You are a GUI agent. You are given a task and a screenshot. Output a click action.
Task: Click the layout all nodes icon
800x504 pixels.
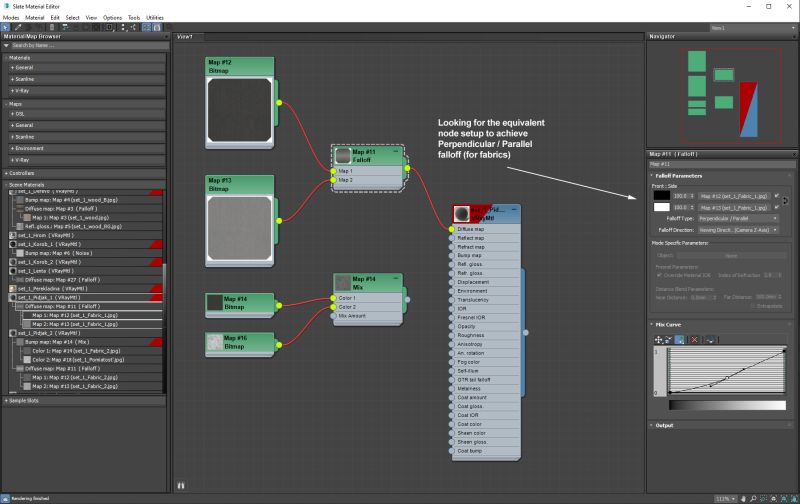point(123,28)
